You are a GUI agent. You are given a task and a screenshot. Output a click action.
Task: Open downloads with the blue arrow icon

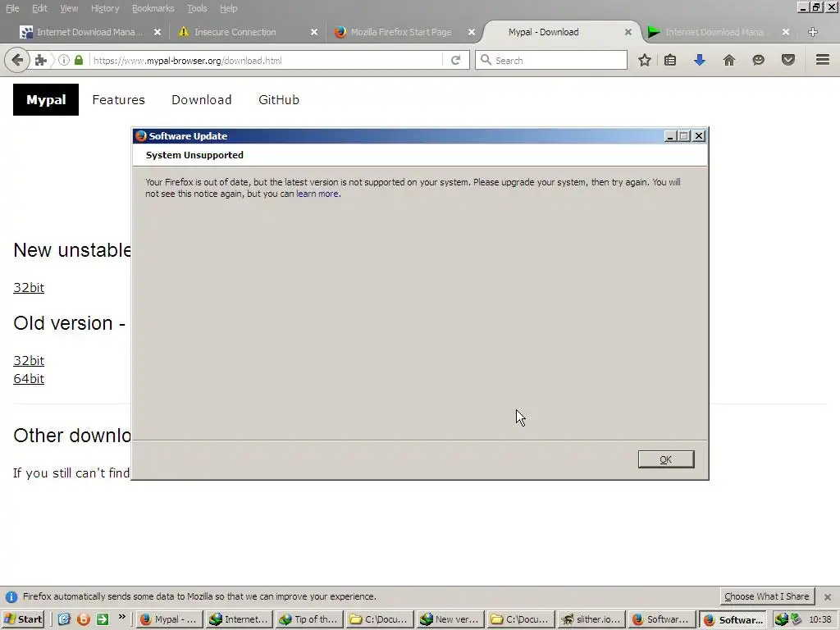click(x=699, y=60)
